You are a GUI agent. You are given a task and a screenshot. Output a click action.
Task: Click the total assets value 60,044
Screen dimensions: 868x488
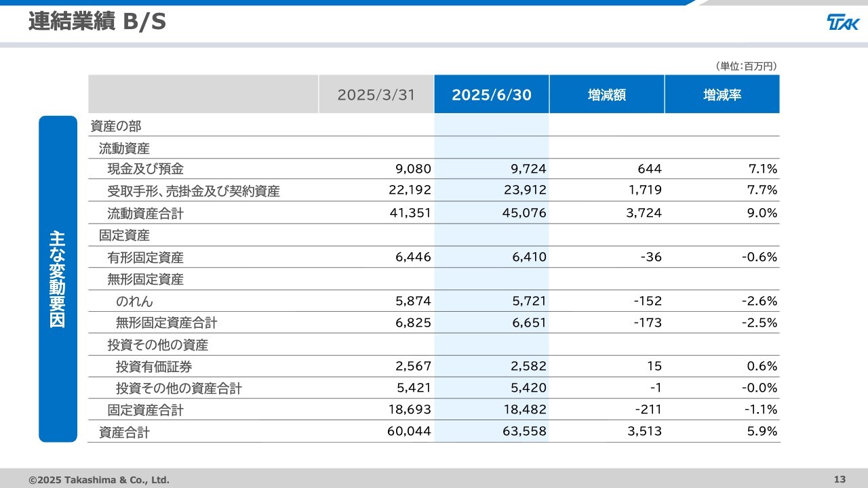coord(410,432)
